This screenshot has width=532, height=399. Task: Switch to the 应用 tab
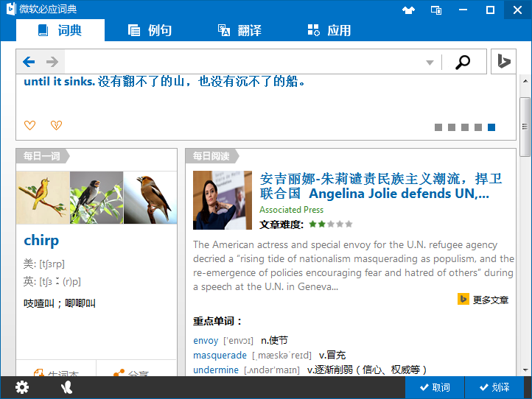pyautogui.click(x=329, y=30)
